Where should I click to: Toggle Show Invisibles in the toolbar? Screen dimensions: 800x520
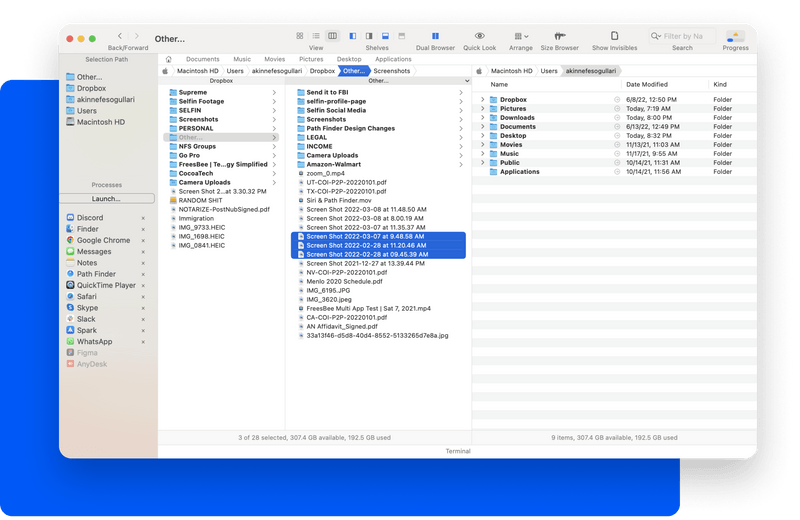click(x=613, y=36)
